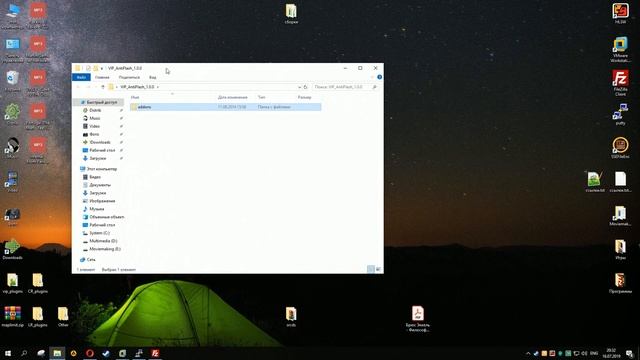
Task: Click VIP_AntiFlash_1.0.0 breadcrumb in address bar
Action: [x=137, y=87]
